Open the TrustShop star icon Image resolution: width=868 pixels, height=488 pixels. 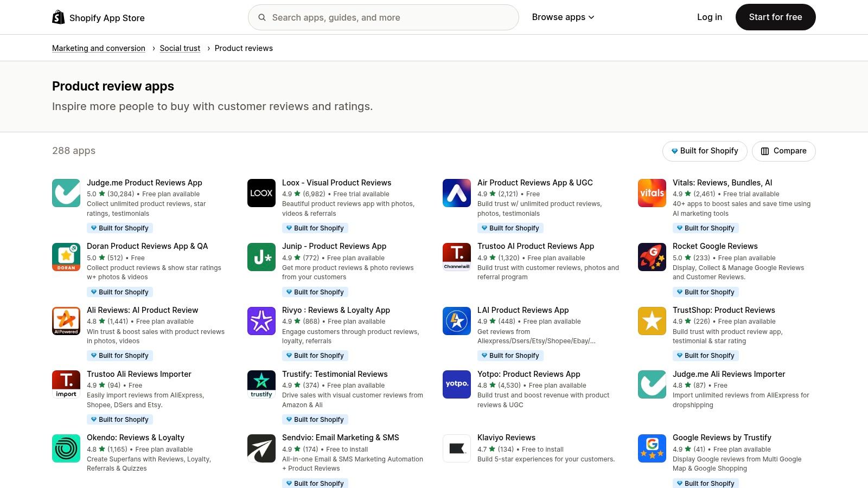tap(652, 321)
